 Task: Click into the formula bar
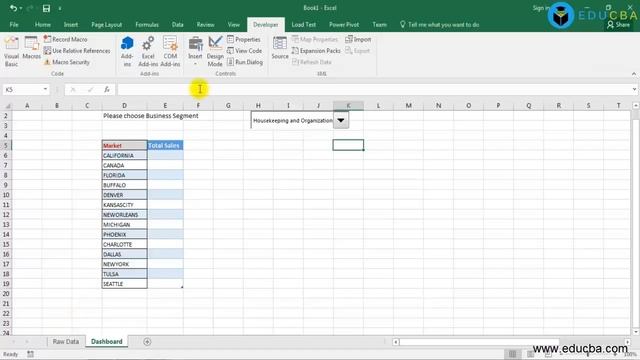tap(374, 89)
